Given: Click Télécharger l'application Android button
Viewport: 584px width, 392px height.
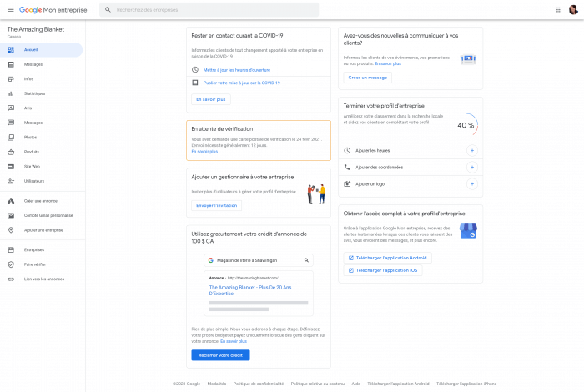Looking at the screenshot, I should (x=388, y=258).
